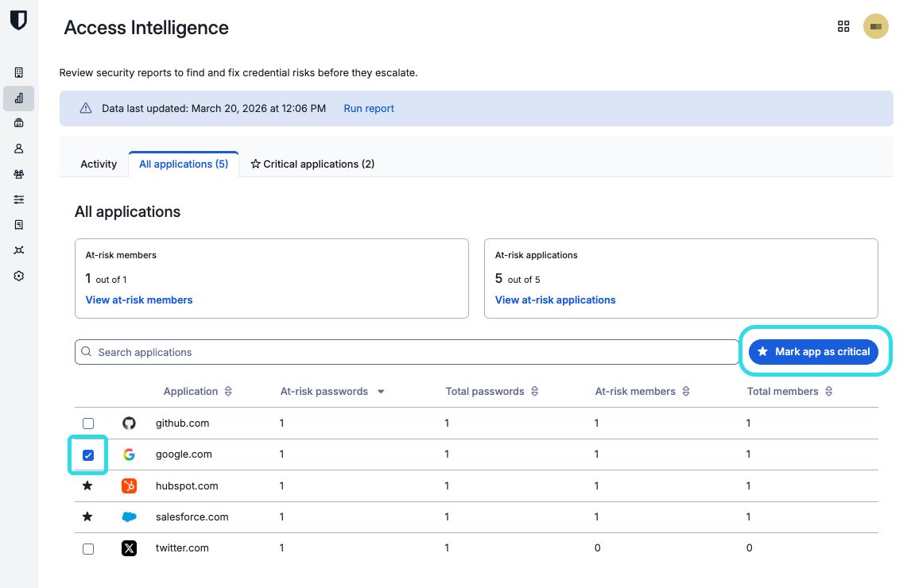
Task: Click the user account avatar
Action: coord(875,26)
